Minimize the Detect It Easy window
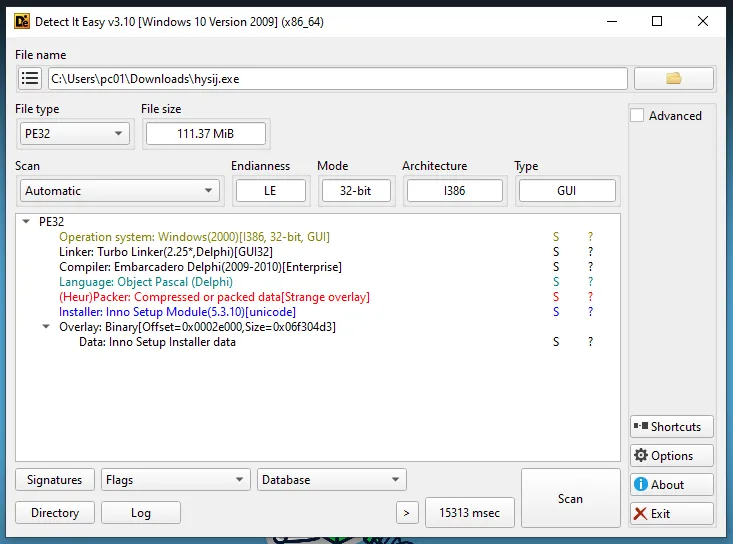The image size is (733, 544). (x=612, y=21)
